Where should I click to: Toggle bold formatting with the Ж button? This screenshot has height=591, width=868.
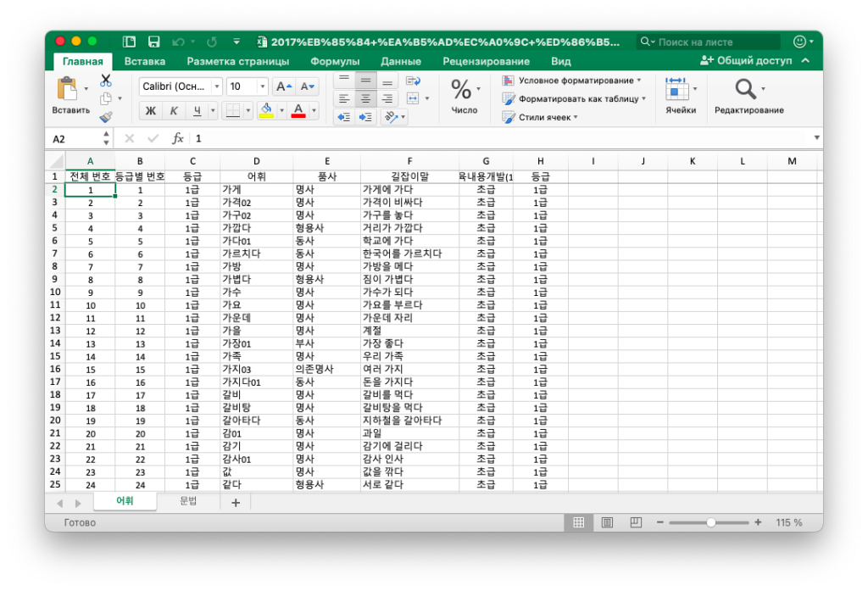click(151, 110)
